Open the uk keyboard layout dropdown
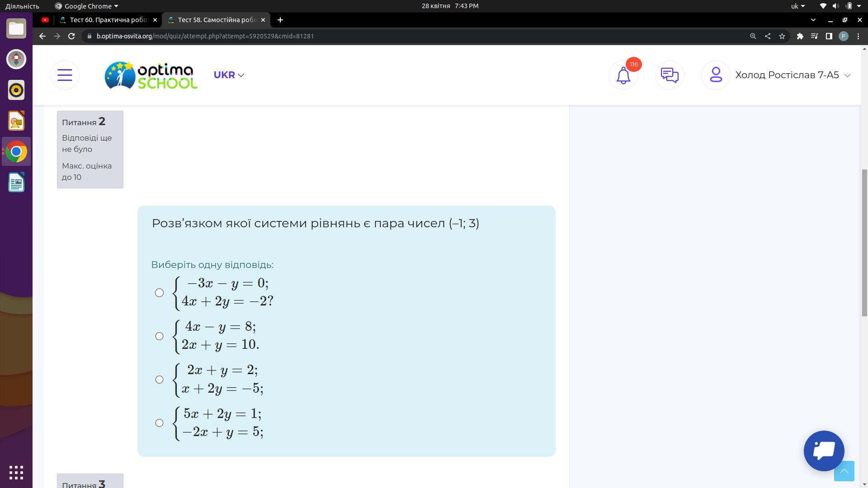Viewport: 868px width, 488px height. tap(797, 6)
